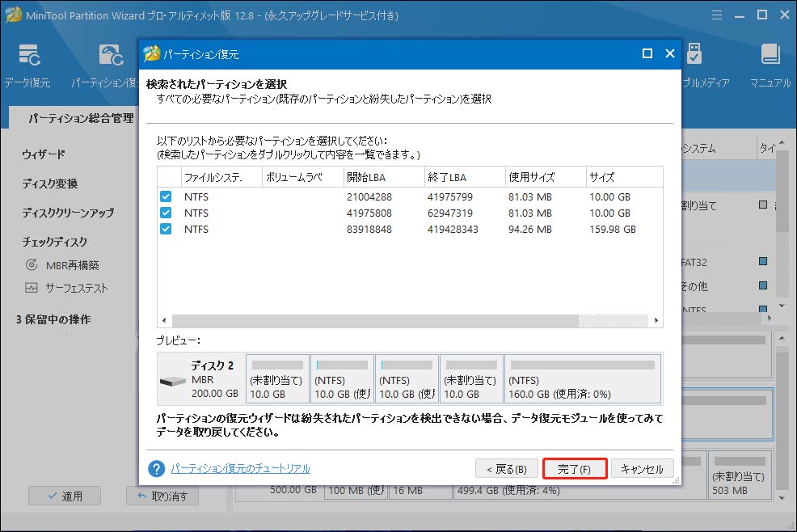Switch to パーティション総合管理 tab
Image resolution: width=797 pixels, height=532 pixels.
pyautogui.click(x=82, y=119)
